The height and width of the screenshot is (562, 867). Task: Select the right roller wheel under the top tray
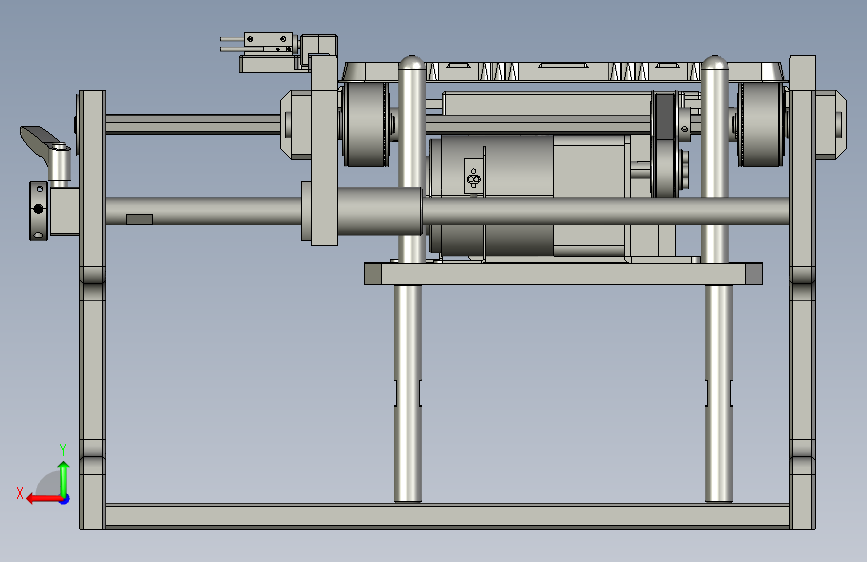click(761, 124)
